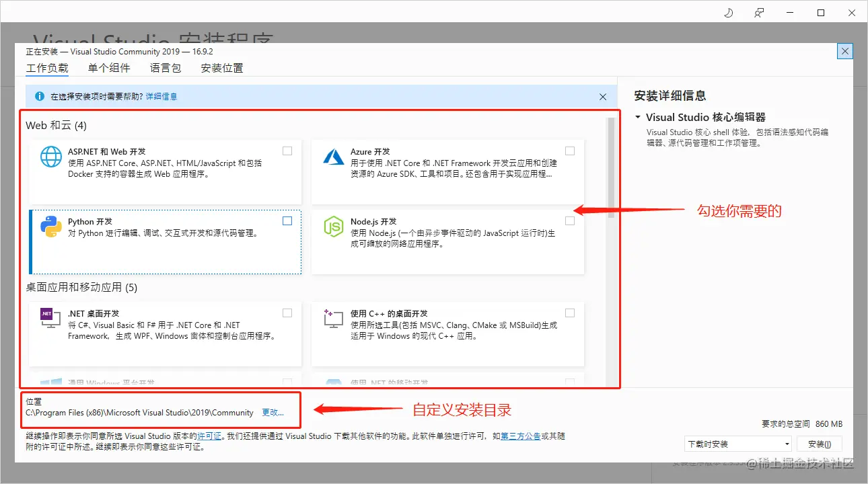Click the Node.js hexagon icon
The height and width of the screenshot is (484, 868).
tap(334, 227)
